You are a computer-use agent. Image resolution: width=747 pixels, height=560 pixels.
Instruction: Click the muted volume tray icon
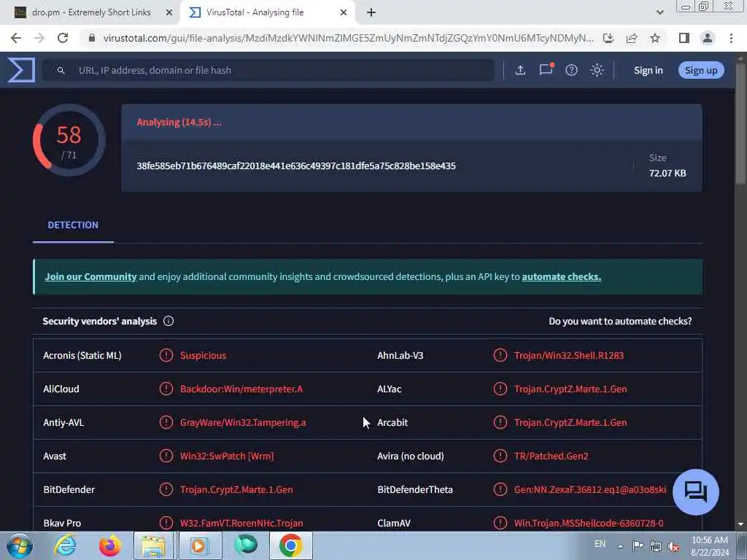673,545
